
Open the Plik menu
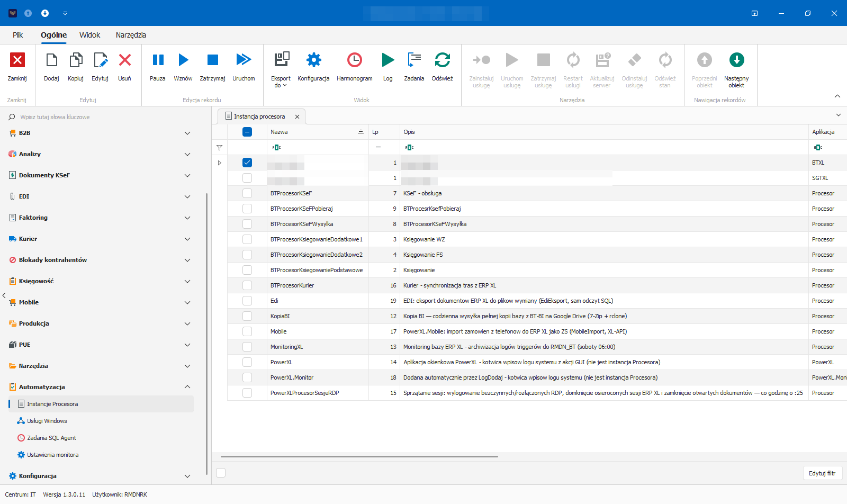18,35
